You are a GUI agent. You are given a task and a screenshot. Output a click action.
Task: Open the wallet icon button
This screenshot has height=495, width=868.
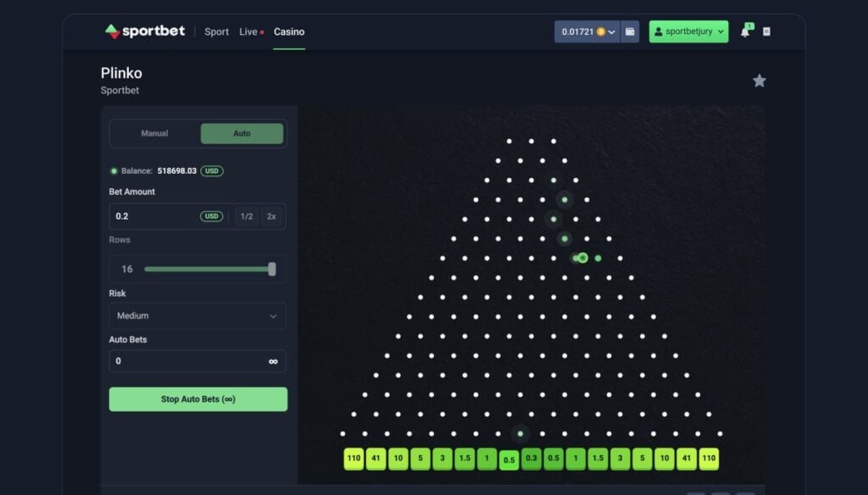pos(630,31)
